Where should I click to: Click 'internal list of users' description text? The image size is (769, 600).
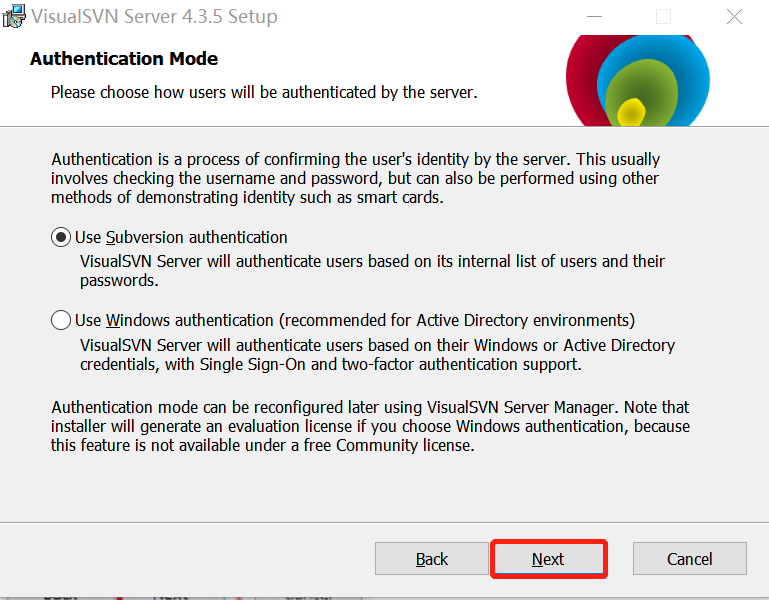pos(372,271)
